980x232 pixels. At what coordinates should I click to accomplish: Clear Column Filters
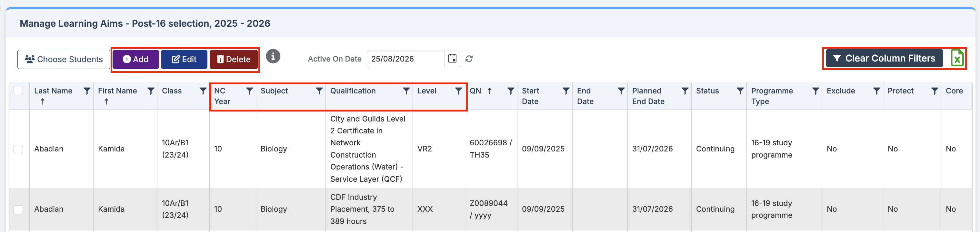point(884,58)
